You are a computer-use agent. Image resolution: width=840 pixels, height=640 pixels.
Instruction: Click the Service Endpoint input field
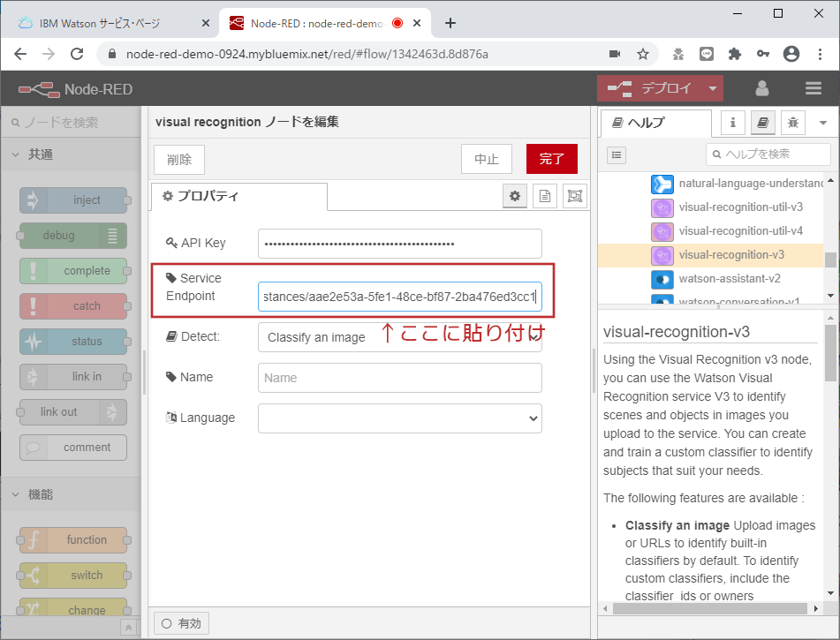(x=400, y=296)
